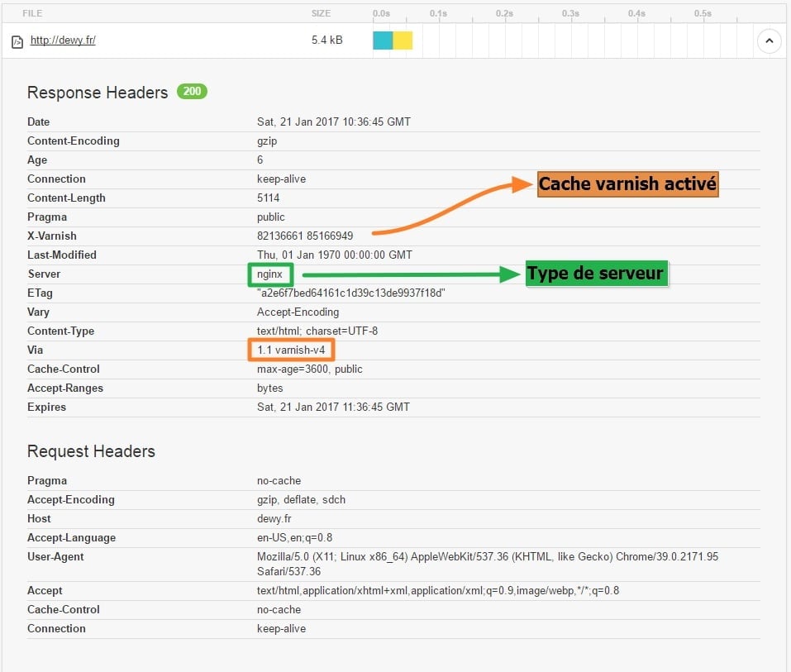Click the X-Varnish header value
This screenshot has height=672, width=791.
pyautogui.click(x=305, y=236)
